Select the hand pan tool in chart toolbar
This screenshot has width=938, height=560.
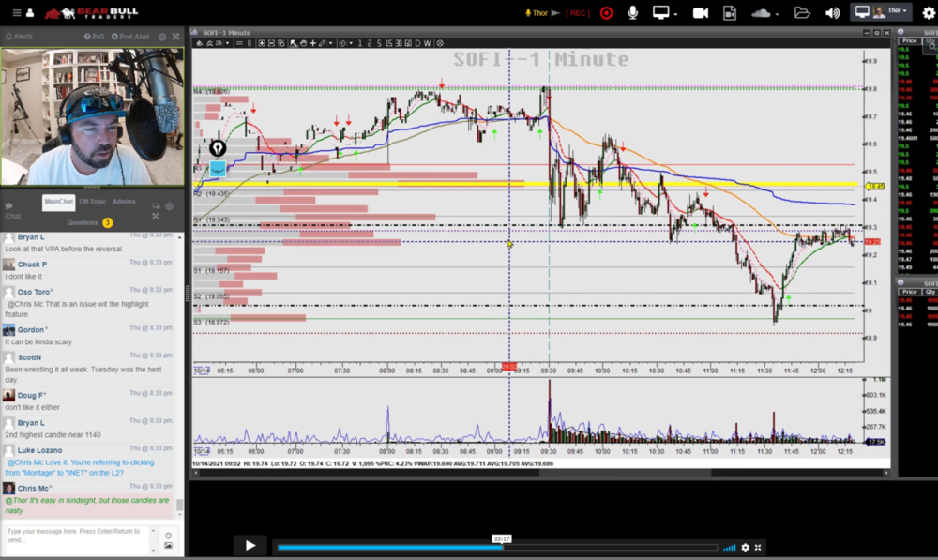pos(304,43)
